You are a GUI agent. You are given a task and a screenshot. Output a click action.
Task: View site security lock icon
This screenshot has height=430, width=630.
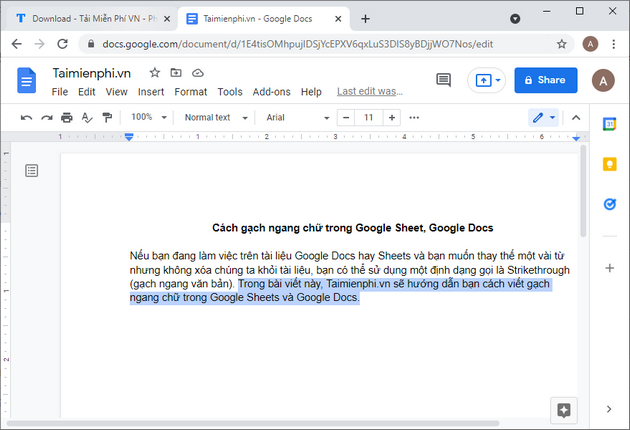[x=91, y=44]
